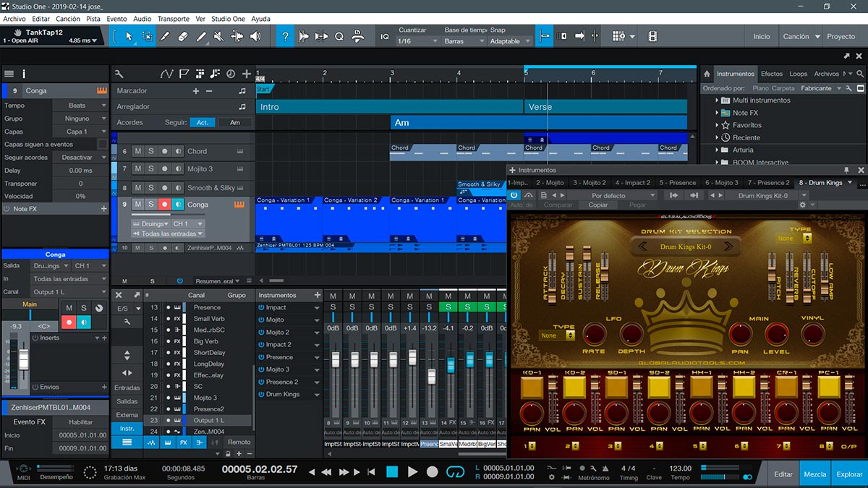Choose the Eraser tool
The height and width of the screenshot is (488, 868).
point(183,36)
